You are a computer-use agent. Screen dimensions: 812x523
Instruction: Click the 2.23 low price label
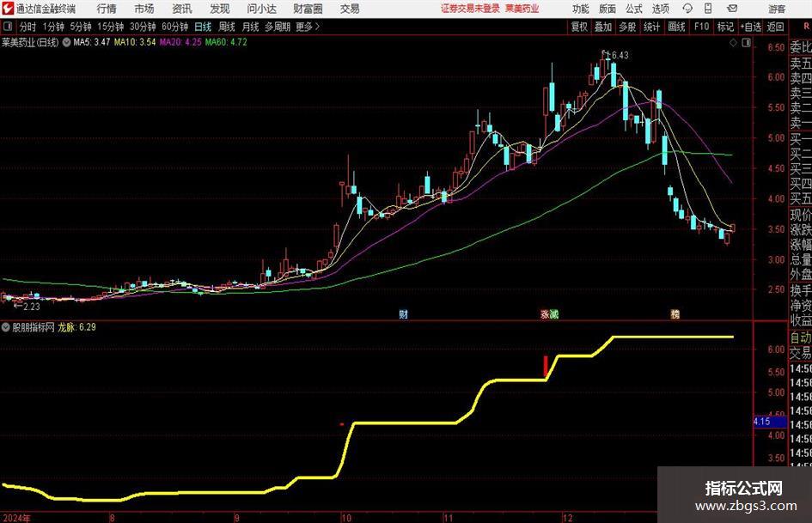(32, 307)
